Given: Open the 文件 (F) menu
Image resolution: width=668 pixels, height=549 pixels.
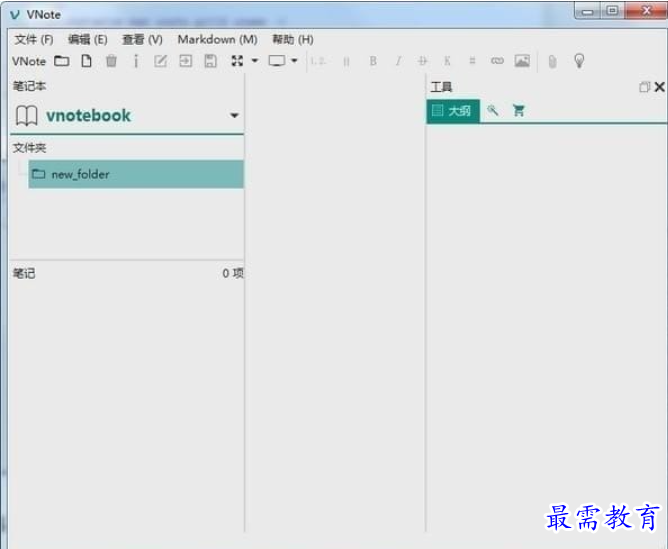Looking at the screenshot, I should (34, 40).
